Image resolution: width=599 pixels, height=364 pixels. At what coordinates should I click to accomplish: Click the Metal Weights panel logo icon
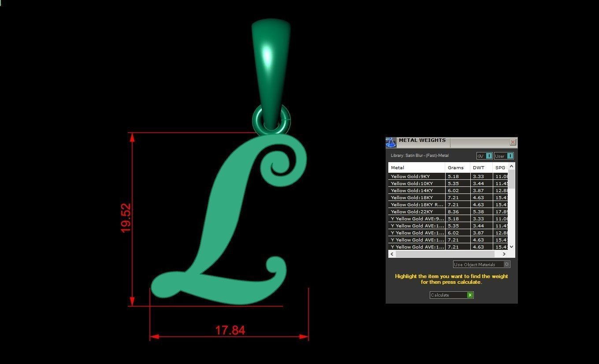(391, 142)
